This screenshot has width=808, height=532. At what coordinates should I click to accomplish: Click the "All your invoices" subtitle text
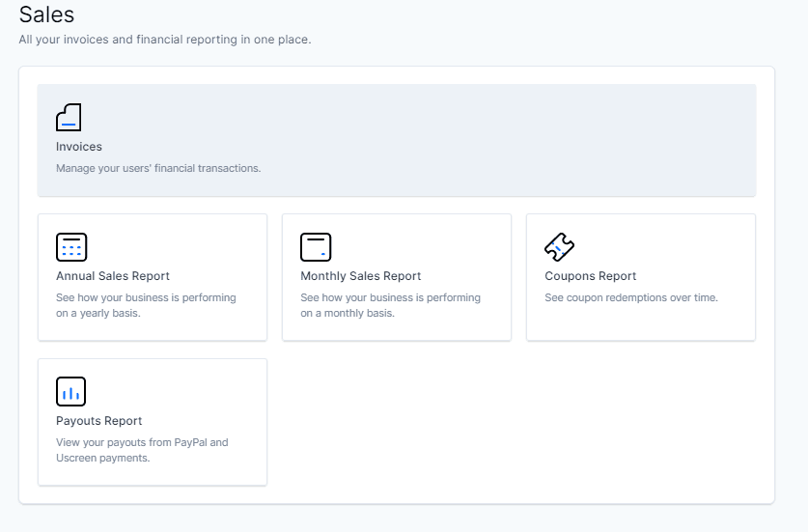[x=165, y=40]
